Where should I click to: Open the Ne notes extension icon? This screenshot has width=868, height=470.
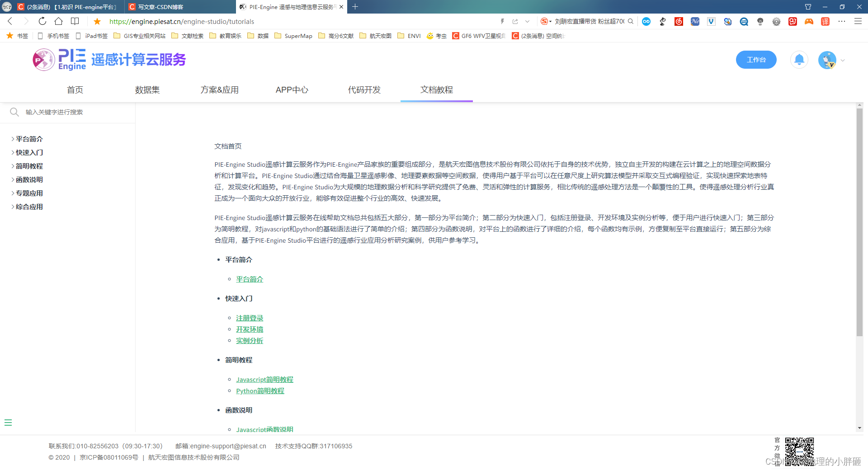tap(695, 21)
